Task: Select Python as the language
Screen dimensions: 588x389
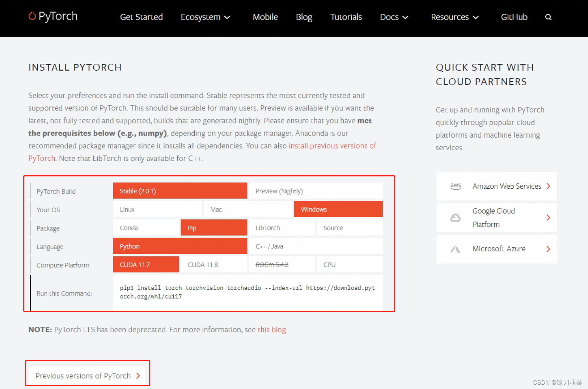Action: pos(180,246)
